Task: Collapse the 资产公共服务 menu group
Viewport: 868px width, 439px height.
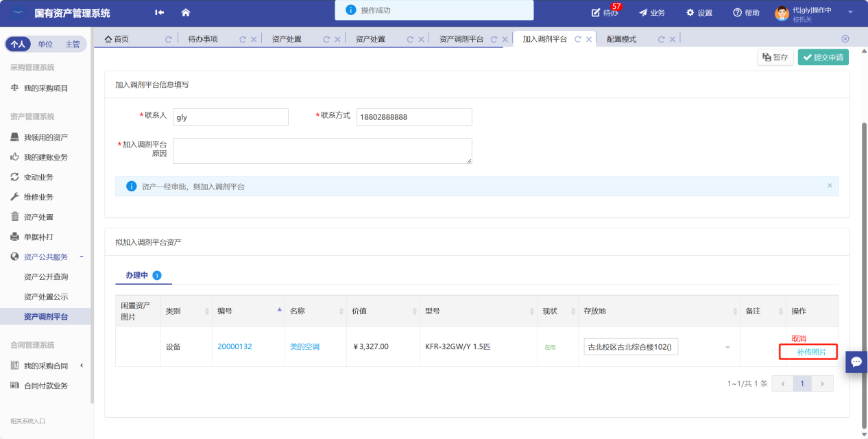Action: pyautogui.click(x=82, y=257)
